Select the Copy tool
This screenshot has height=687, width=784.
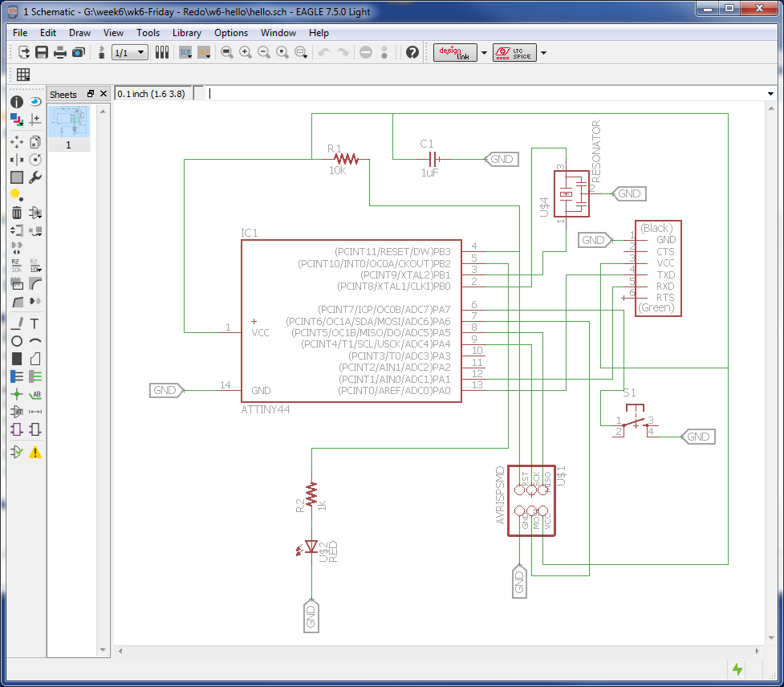click(x=35, y=142)
